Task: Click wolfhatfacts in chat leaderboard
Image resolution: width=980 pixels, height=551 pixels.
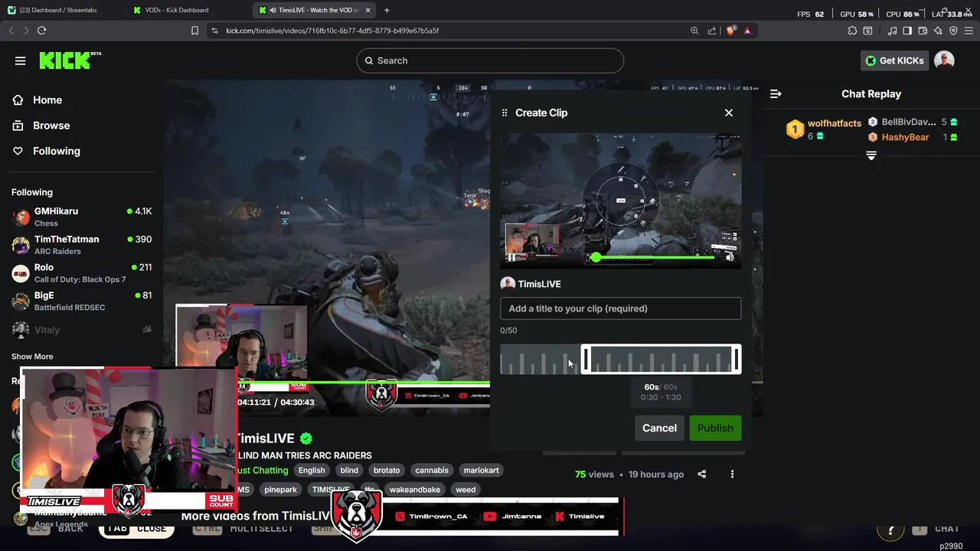Action: [835, 123]
